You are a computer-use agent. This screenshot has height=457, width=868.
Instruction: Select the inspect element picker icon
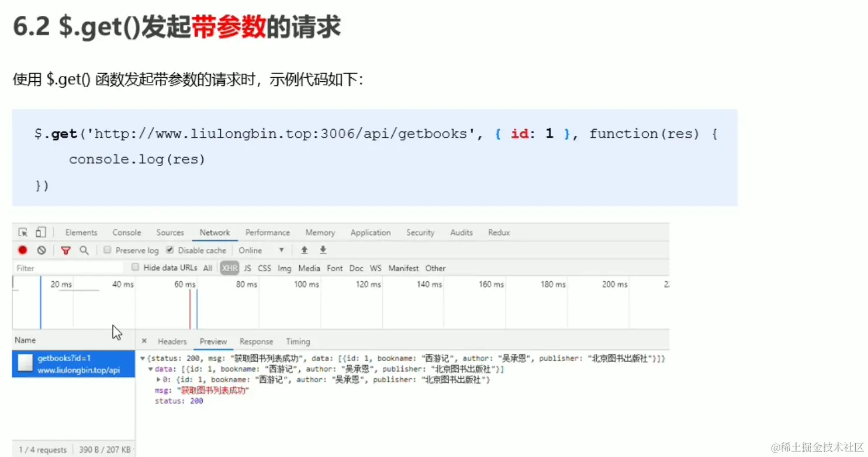point(23,233)
